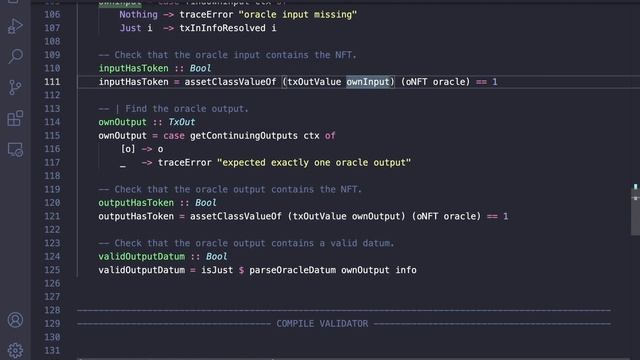
Task: Open the Search view
Action: point(15,56)
